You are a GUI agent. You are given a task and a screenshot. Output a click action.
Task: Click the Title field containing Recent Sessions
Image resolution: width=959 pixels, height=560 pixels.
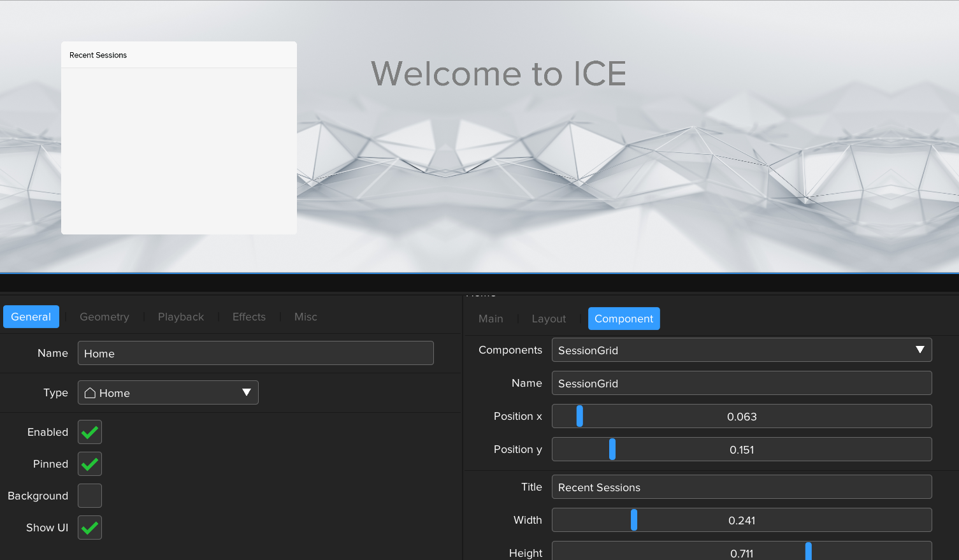pyautogui.click(x=741, y=487)
